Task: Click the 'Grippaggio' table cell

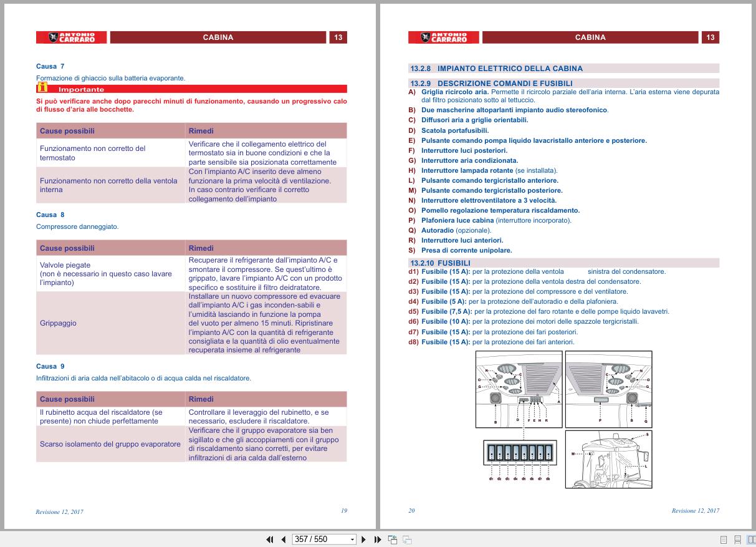Action: (110, 323)
